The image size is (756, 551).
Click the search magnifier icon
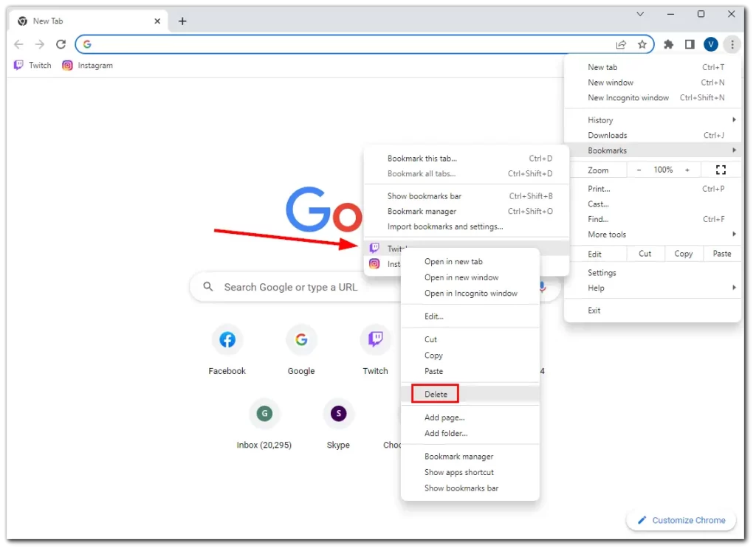pyautogui.click(x=207, y=287)
